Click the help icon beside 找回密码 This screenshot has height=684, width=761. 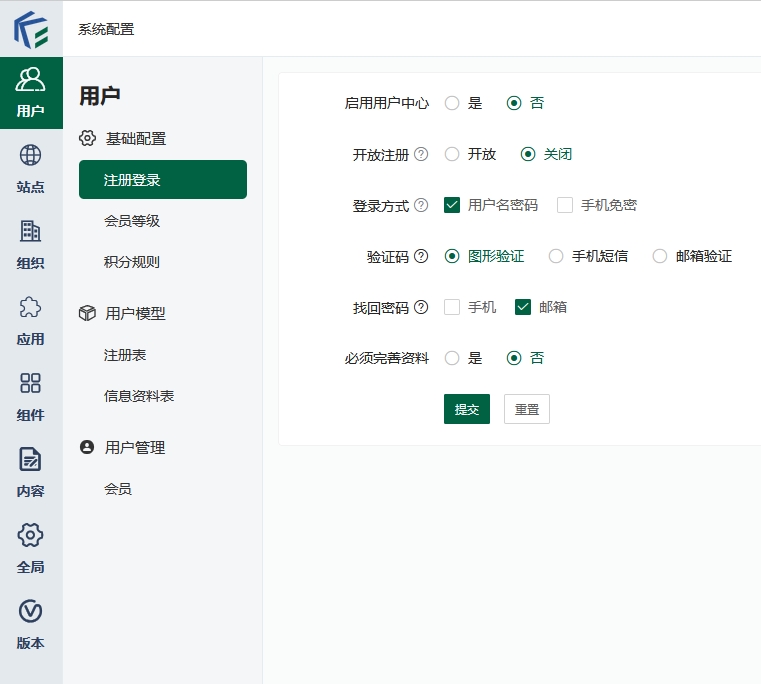coord(421,307)
